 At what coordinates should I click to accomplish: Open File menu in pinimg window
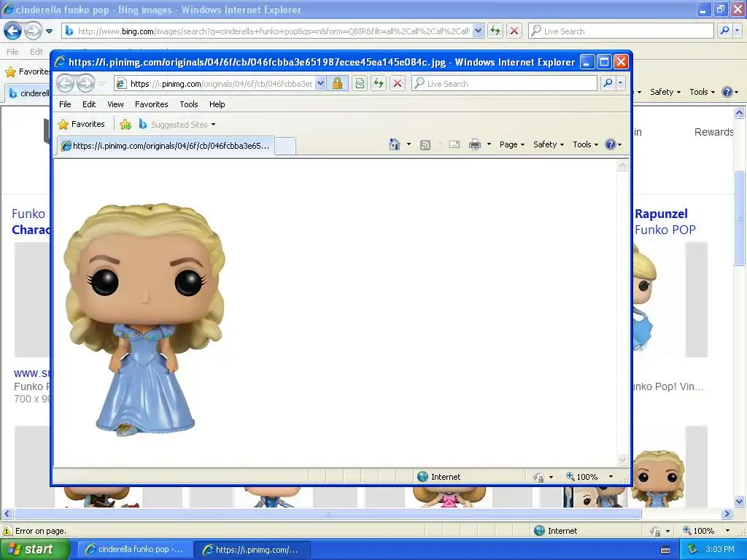[x=65, y=104]
